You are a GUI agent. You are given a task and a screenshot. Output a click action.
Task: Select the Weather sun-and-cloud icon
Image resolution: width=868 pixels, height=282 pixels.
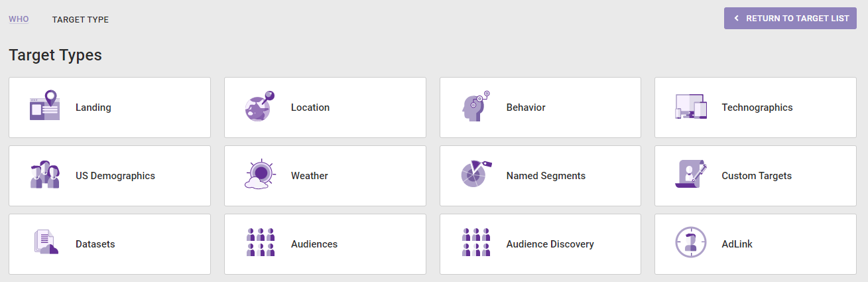pyautogui.click(x=259, y=175)
